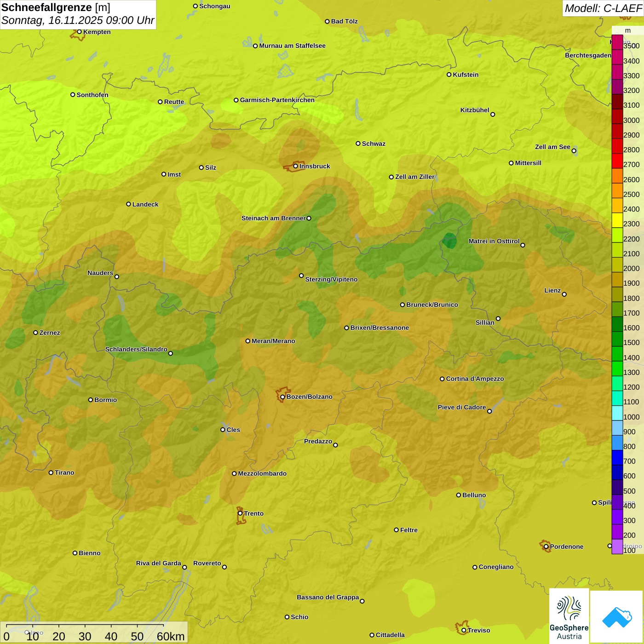Click the Mittersill town label

528,163
